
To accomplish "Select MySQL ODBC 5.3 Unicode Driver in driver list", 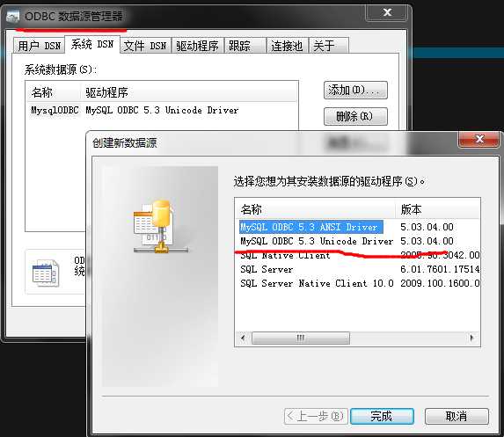I will pos(317,241).
